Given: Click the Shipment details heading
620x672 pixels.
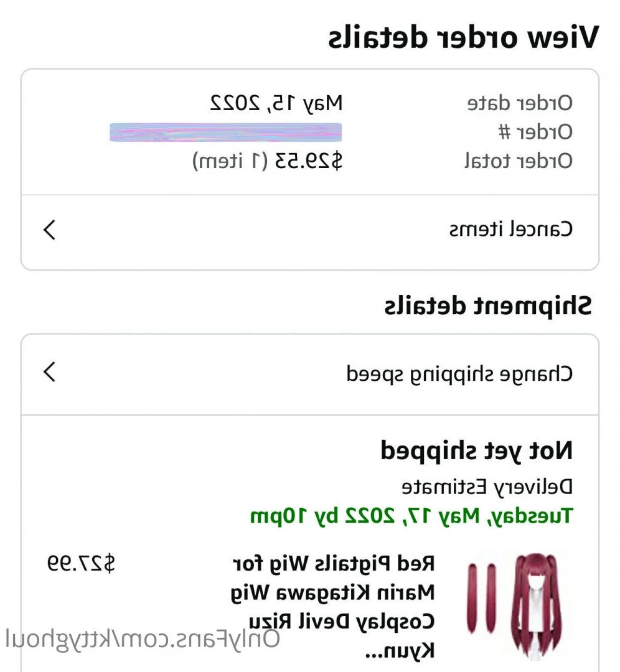Looking at the screenshot, I should click(x=487, y=306).
